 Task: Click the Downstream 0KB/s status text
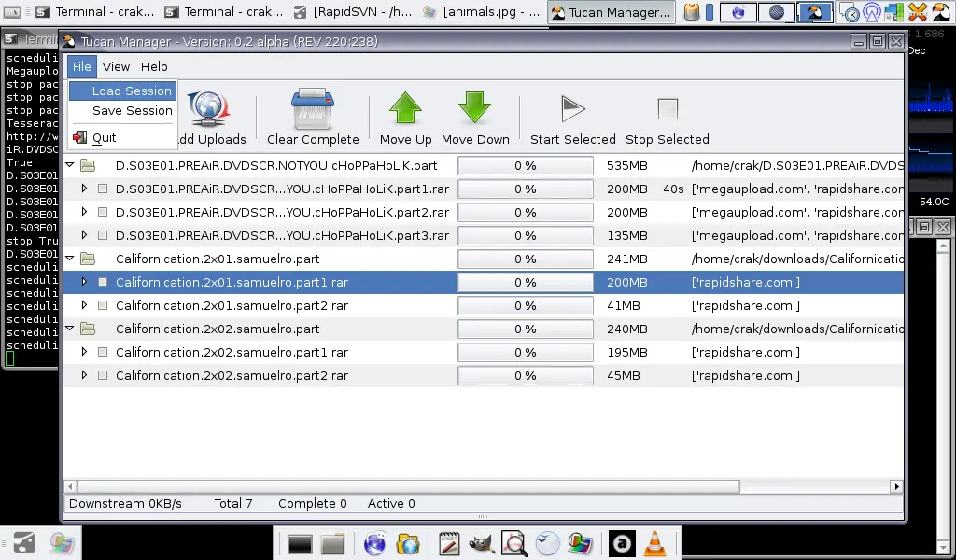(126, 503)
